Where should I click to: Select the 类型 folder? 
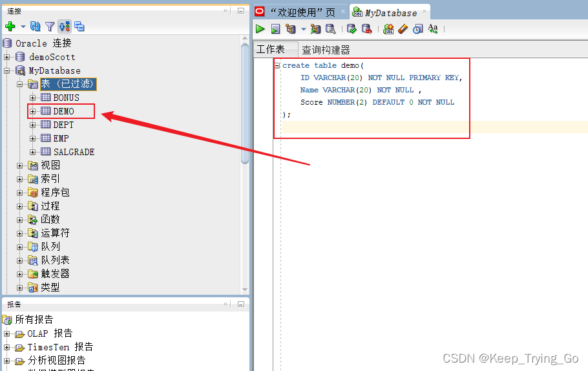click(50, 288)
